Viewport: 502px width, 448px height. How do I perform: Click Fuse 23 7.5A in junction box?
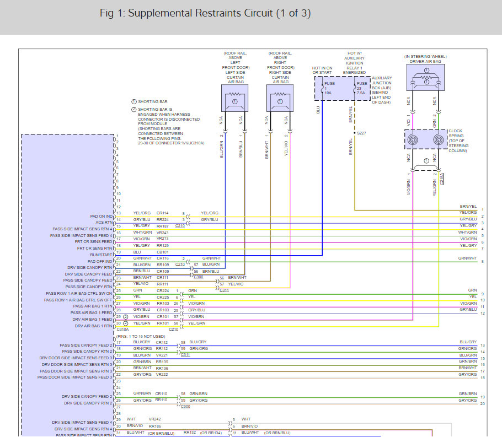[360, 88]
